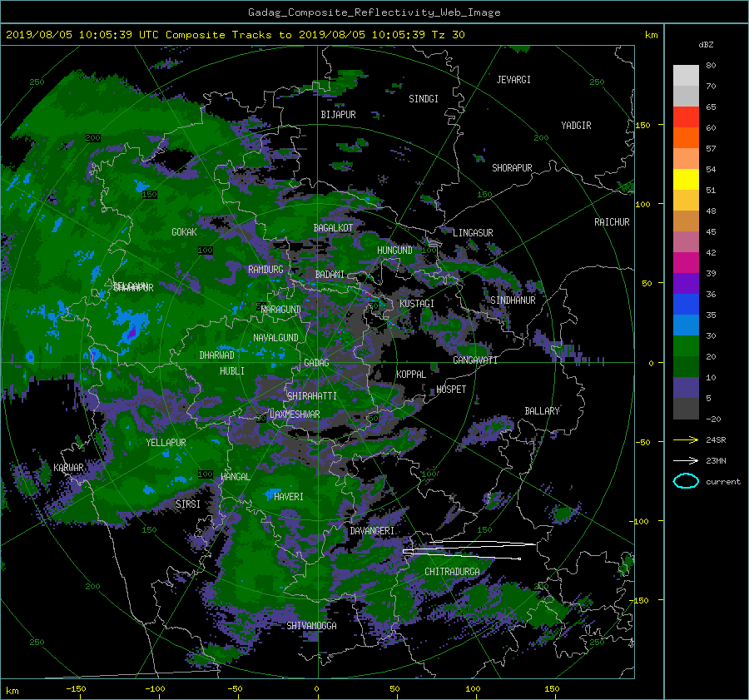Screen dimensions: 749x700
Task: Click the yellow 24SR arrow icon
Action: [686, 439]
